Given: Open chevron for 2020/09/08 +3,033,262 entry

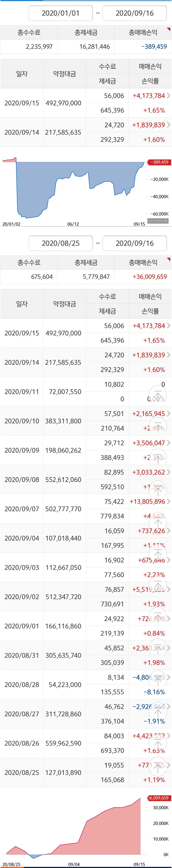Looking at the screenshot, I should [x=169, y=472].
